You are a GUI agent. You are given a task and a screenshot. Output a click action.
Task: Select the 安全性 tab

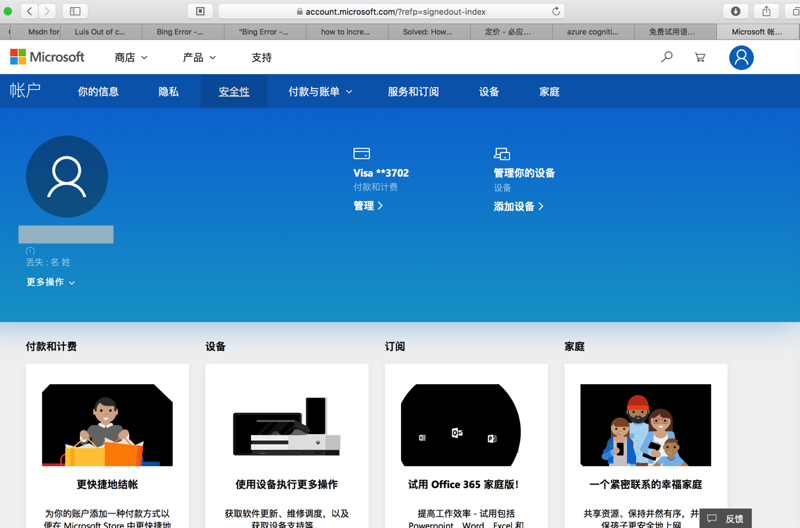click(234, 92)
